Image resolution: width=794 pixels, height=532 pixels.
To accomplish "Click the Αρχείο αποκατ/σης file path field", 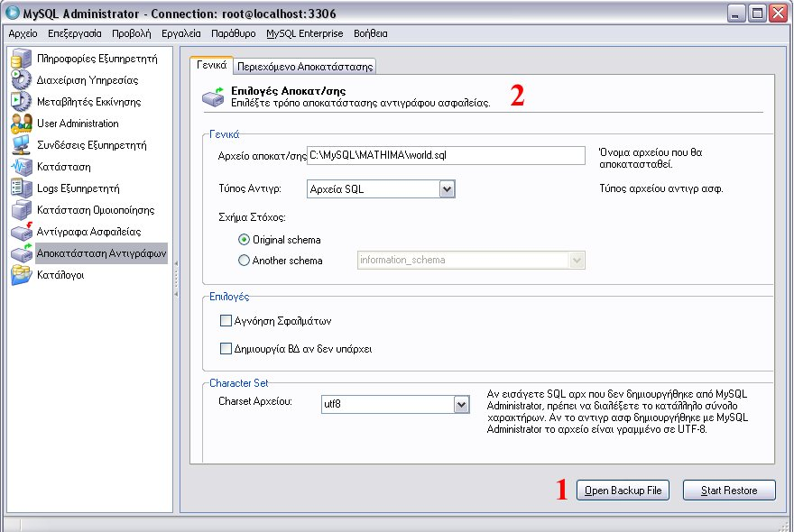I will tap(446, 155).
